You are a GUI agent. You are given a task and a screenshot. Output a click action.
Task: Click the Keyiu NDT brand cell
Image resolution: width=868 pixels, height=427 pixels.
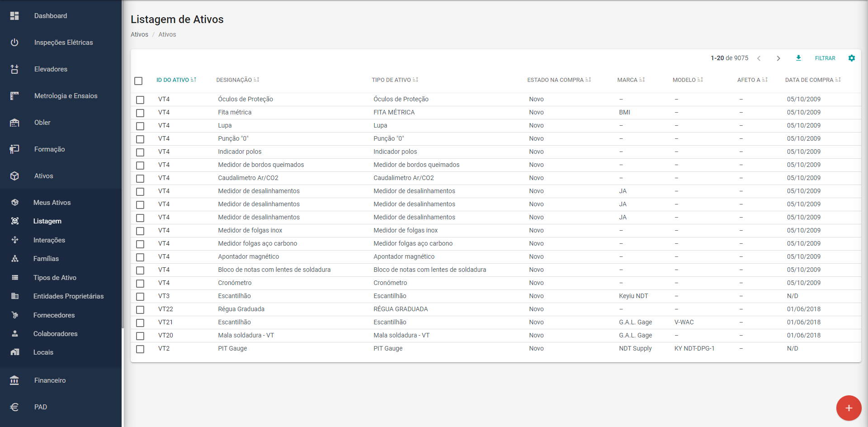(633, 296)
